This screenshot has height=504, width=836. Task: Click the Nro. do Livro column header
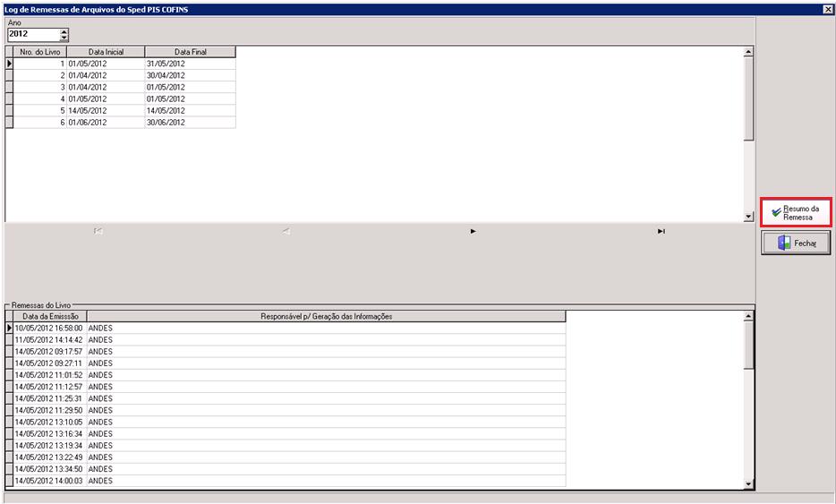click(39, 52)
